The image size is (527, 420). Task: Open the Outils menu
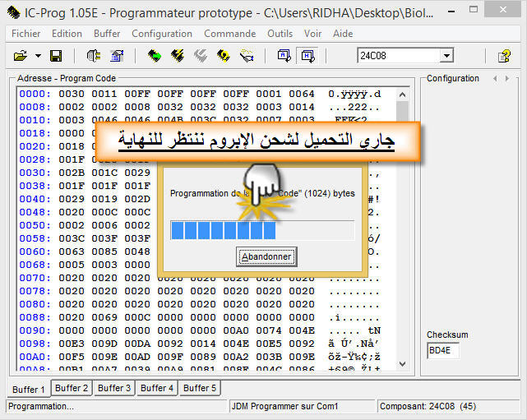[280, 34]
